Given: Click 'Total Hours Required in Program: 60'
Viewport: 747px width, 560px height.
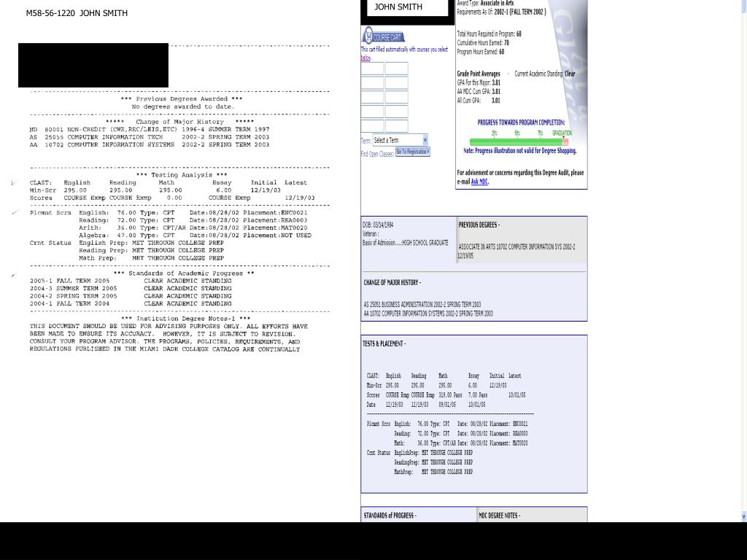Looking at the screenshot, I should 489,34.
